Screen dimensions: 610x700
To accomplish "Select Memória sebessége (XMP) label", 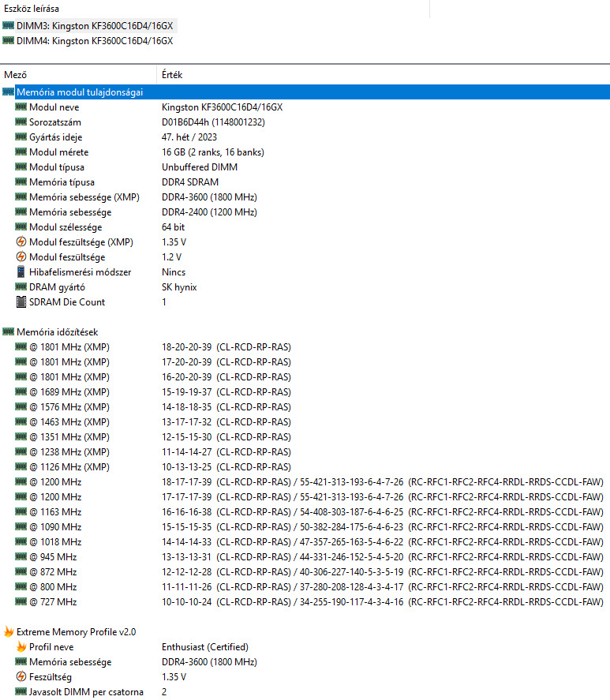I will [x=84, y=197].
